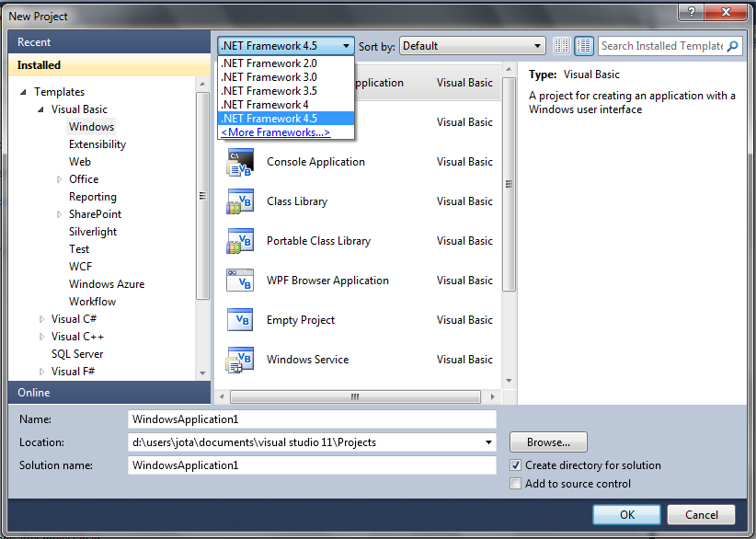Screen dimensions: 756x539
Task: Choose .NET Framework 2.0 from list
Action: [286, 63]
